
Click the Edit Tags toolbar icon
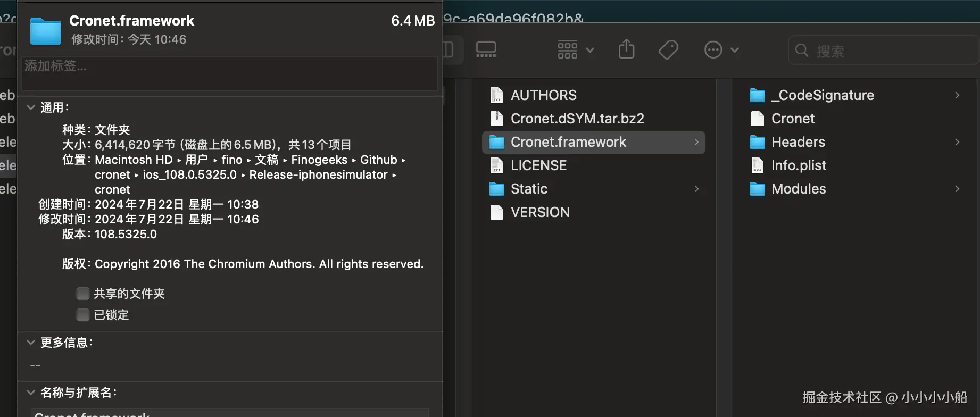668,50
